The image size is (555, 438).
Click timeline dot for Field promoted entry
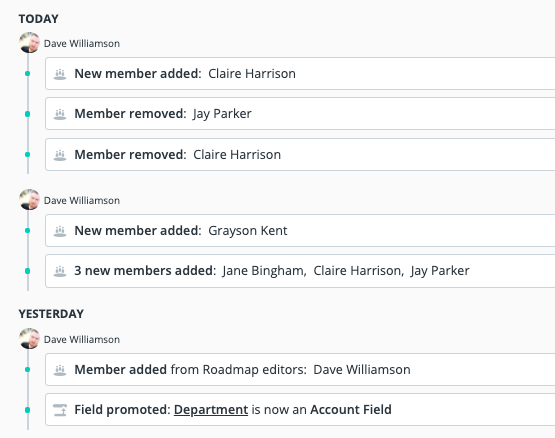point(28,410)
